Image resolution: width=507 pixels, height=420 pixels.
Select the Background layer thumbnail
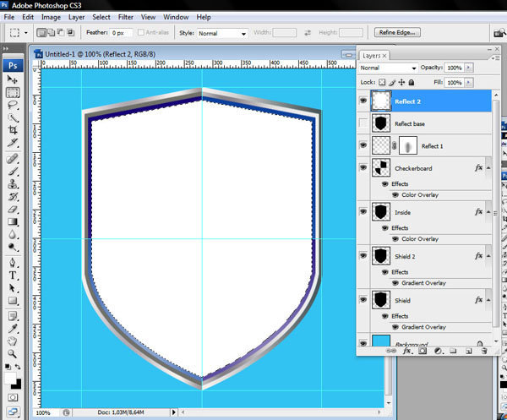point(381,341)
